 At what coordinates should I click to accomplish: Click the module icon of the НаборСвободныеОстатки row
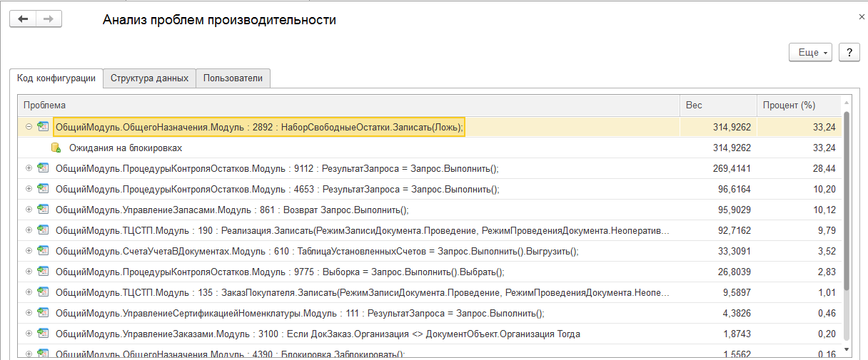point(43,127)
